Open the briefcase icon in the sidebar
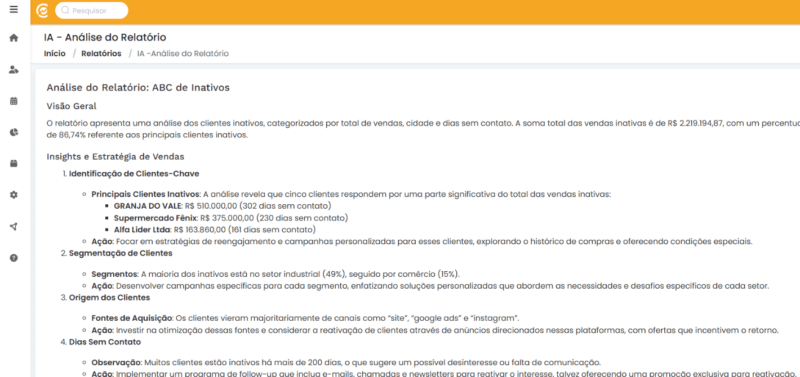Image resolution: width=800 pixels, height=377 pixels. [14, 164]
